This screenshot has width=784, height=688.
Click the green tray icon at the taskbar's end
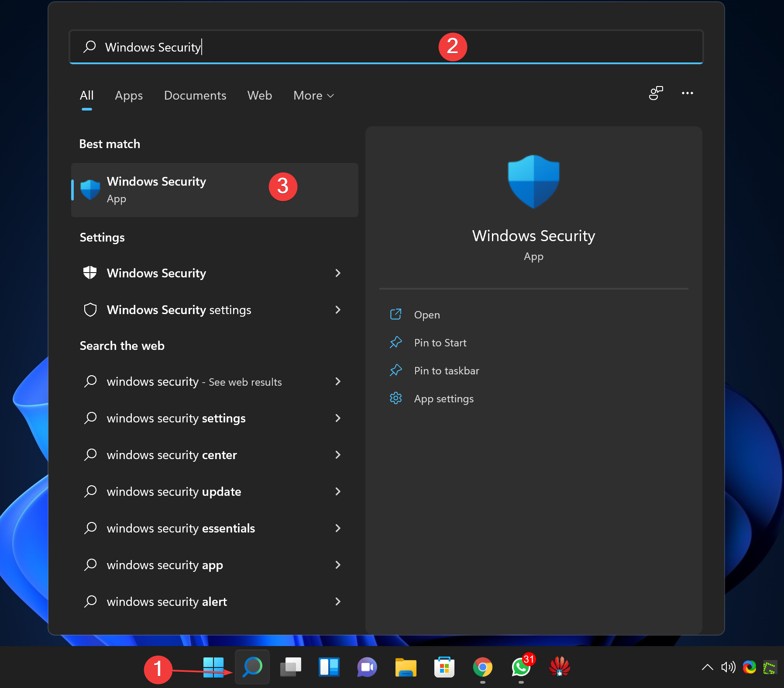pyautogui.click(x=770, y=667)
